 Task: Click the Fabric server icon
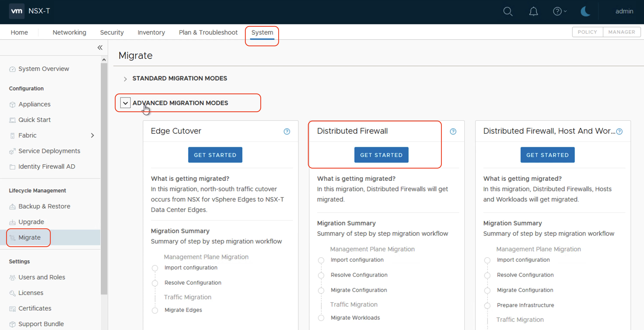coord(12,136)
